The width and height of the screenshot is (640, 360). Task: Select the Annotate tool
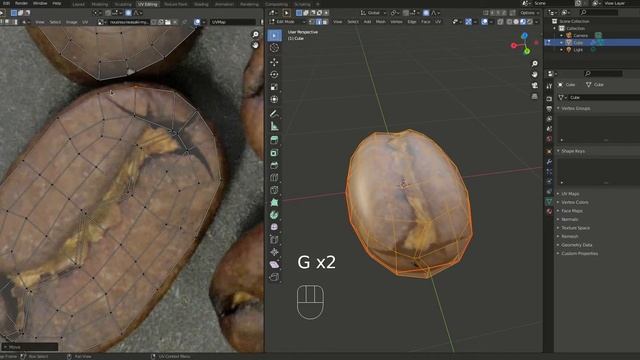click(274, 114)
